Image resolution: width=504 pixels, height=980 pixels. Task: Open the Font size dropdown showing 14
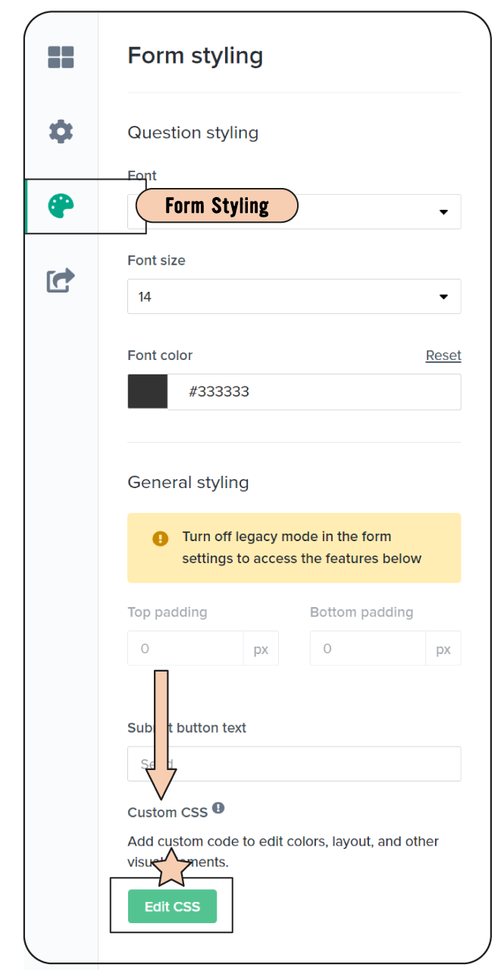tap(294, 296)
